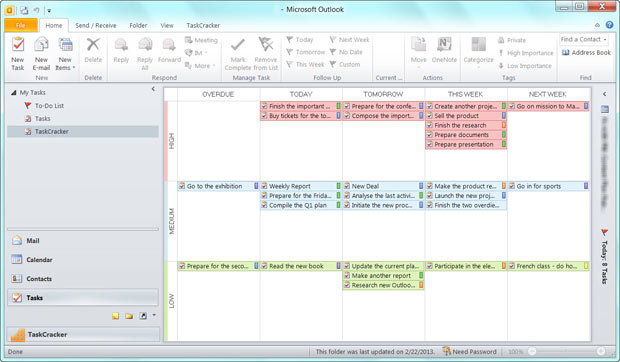
Task: Set follow up flag to This Week
Action: coord(305,64)
